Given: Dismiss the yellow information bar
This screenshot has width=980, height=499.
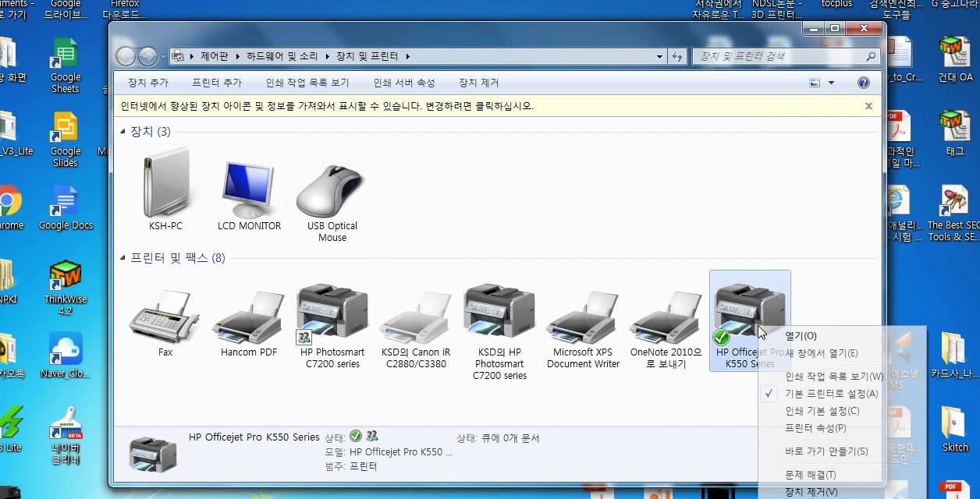Looking at the screenshot, I should 868,106.
